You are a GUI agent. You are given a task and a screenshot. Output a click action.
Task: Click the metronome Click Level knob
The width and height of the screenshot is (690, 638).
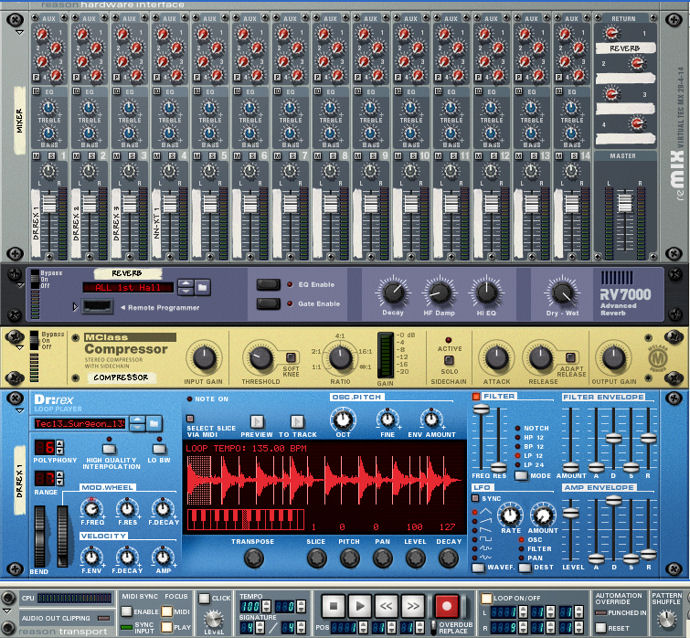tap(213, 619)
